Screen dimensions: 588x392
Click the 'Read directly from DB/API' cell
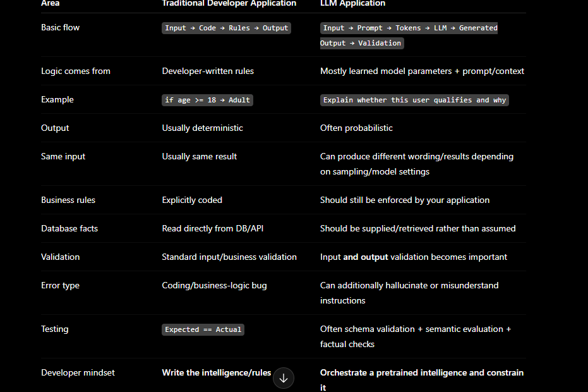pos(213,229)
